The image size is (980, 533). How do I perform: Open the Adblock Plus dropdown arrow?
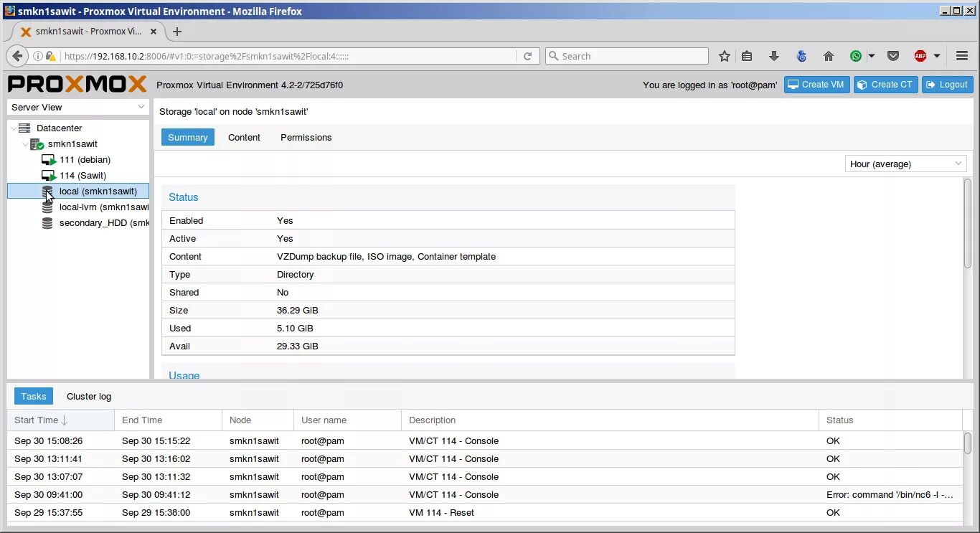tap(937, 56)
